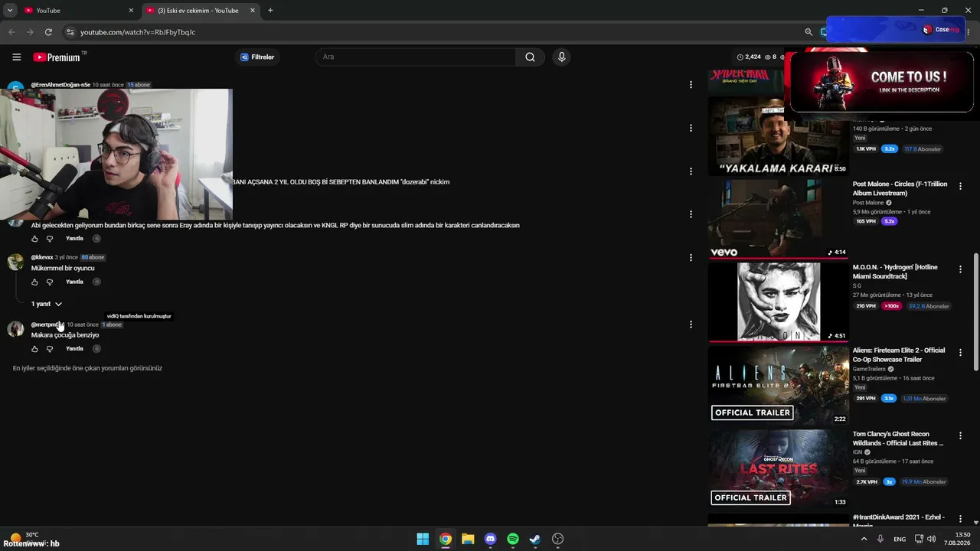Close the Eski ev cekimim tab
This screenshot has height=551, width=980.
click(252, 11)
